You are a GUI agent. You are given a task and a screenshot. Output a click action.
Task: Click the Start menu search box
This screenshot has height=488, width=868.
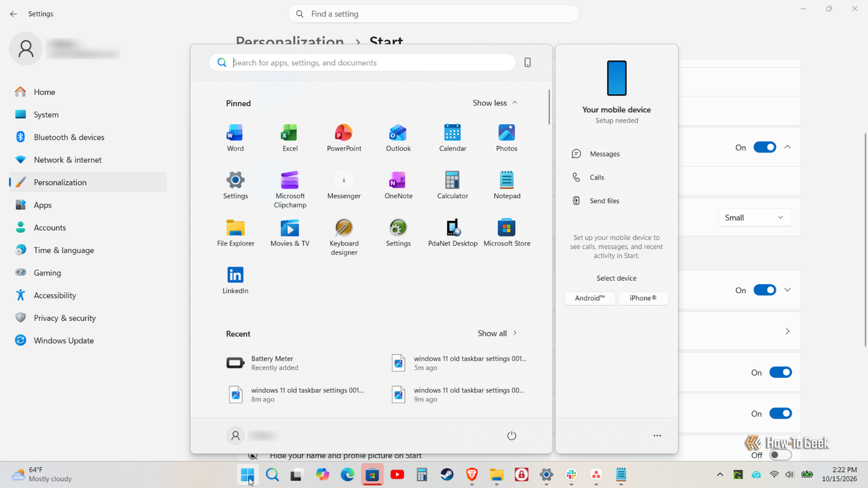click(x=362, y=62)
